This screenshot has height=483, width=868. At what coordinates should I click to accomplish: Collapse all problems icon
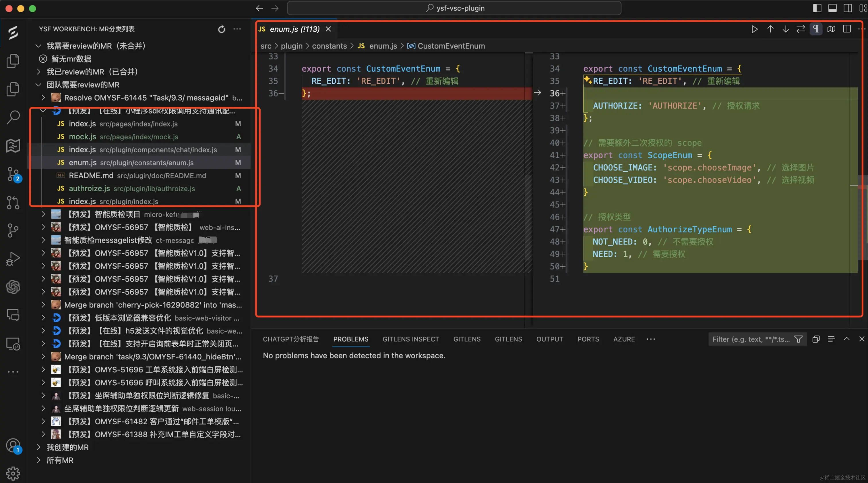816,339
